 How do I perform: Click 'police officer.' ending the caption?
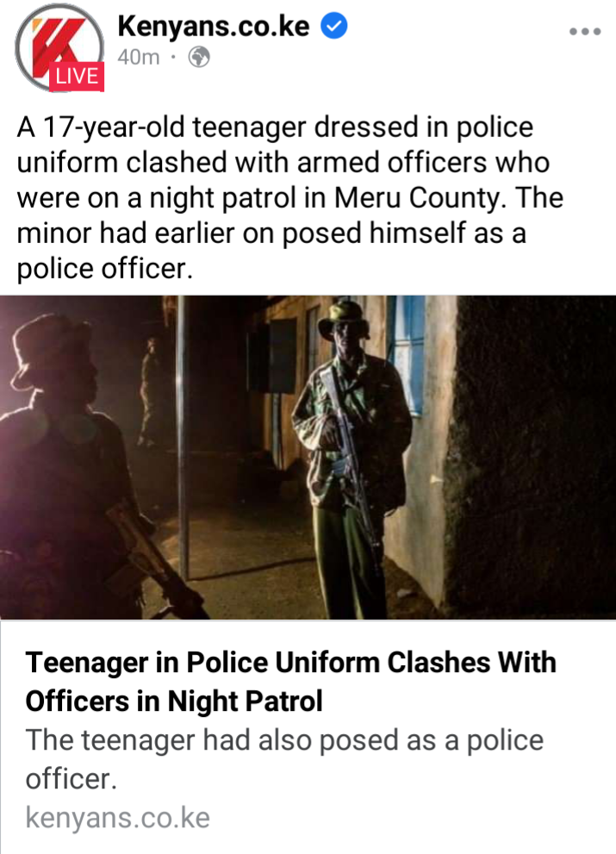click(104, 269)
